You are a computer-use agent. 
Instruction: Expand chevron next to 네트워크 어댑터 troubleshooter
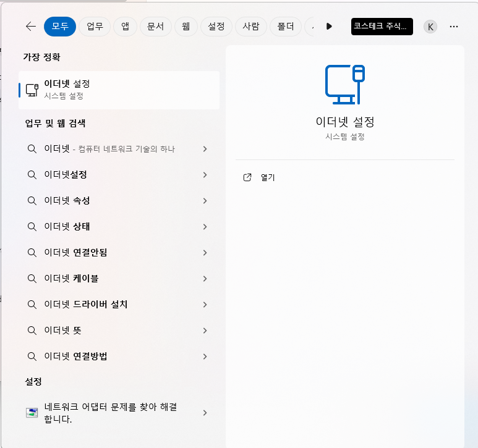[x=205, y=413]
